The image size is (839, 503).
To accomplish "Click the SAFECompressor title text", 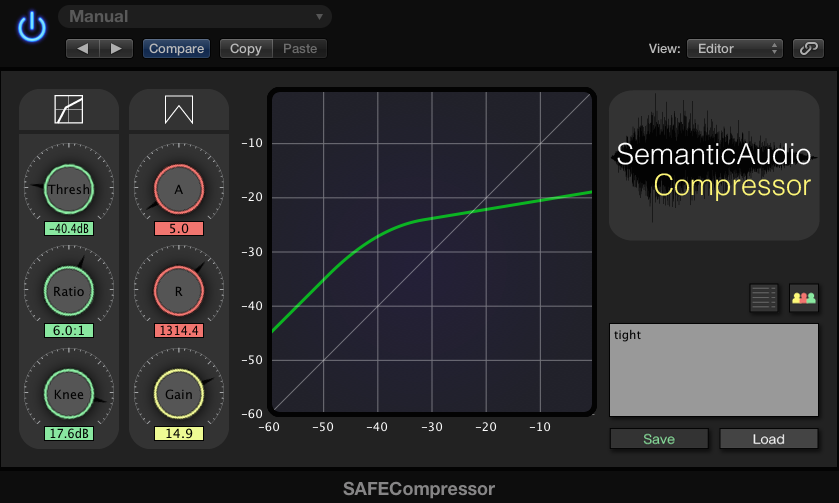I will [x=419, y=489].
